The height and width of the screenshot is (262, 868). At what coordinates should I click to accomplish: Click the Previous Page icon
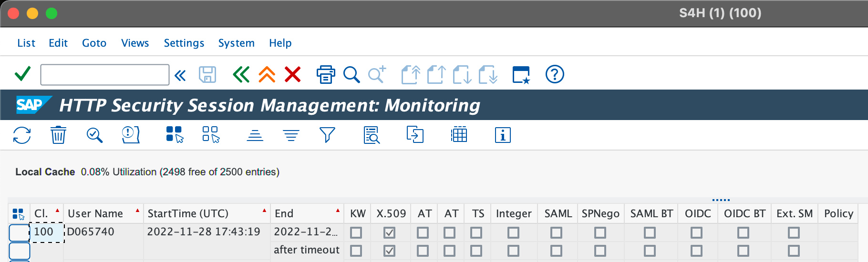point(436,75)
